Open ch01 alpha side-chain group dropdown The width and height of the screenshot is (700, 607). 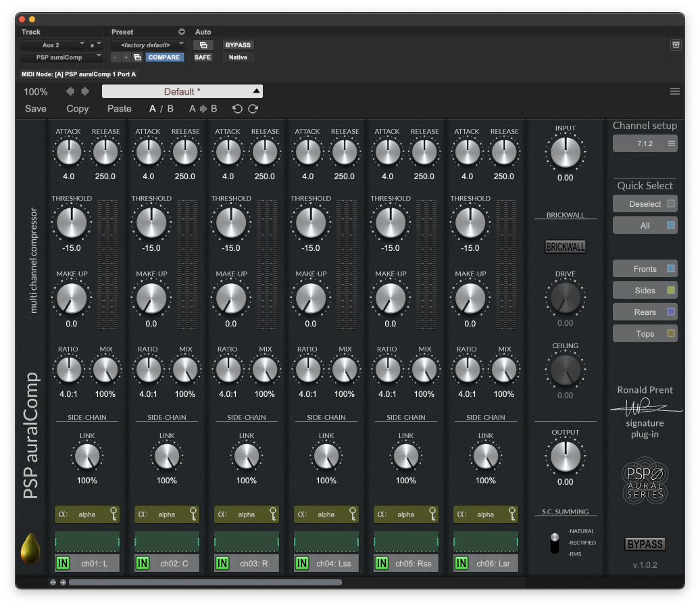[86, 514]
